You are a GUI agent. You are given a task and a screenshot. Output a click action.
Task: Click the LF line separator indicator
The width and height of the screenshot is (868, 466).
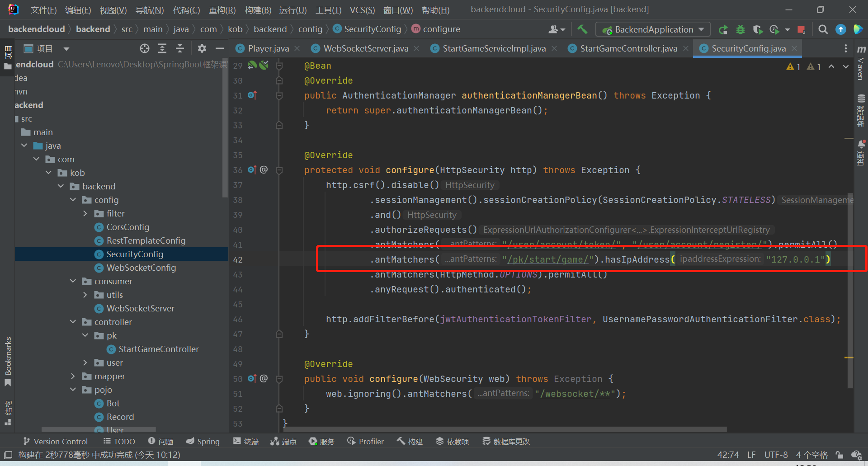coord(751,455)
